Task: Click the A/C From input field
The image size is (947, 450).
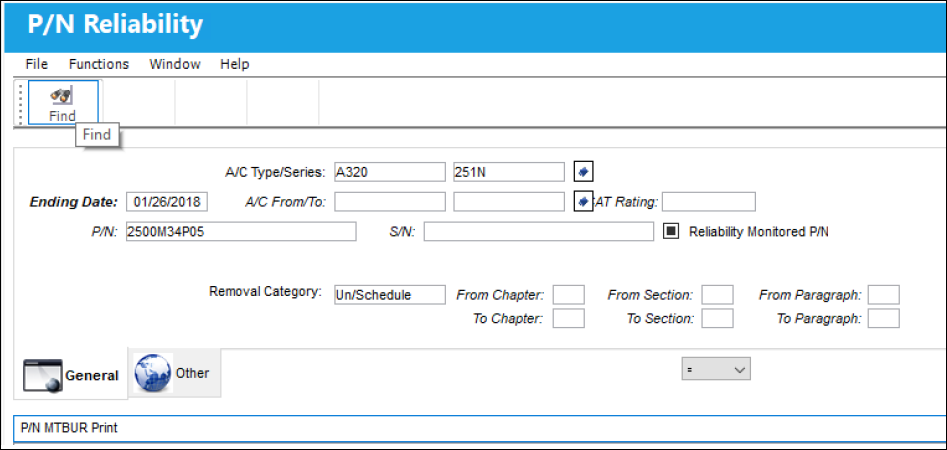Action: [x=390, y=202]
